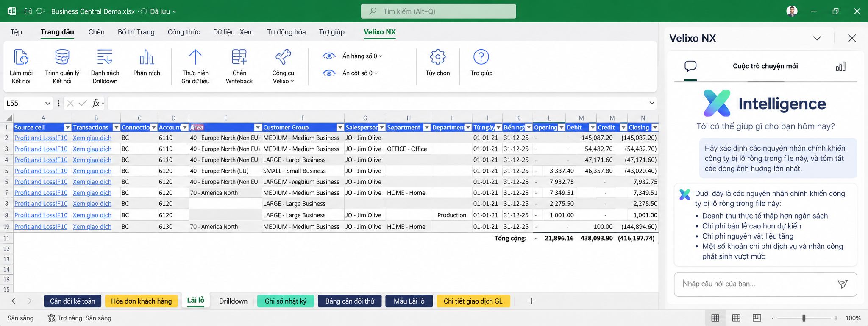Click Production department cell
868x326 pixels.
click(451, 215)
